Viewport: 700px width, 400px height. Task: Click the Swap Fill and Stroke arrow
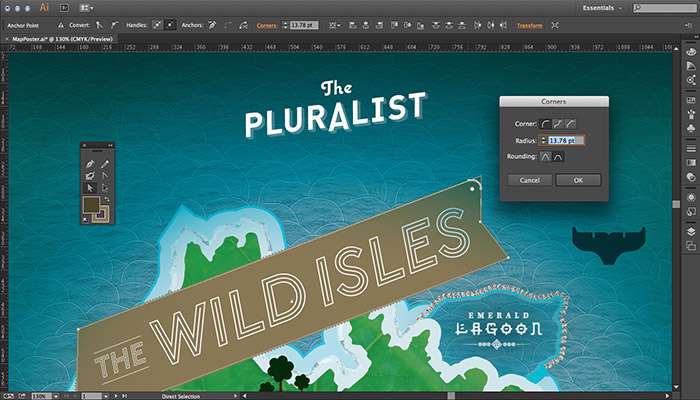click(108, 199)
